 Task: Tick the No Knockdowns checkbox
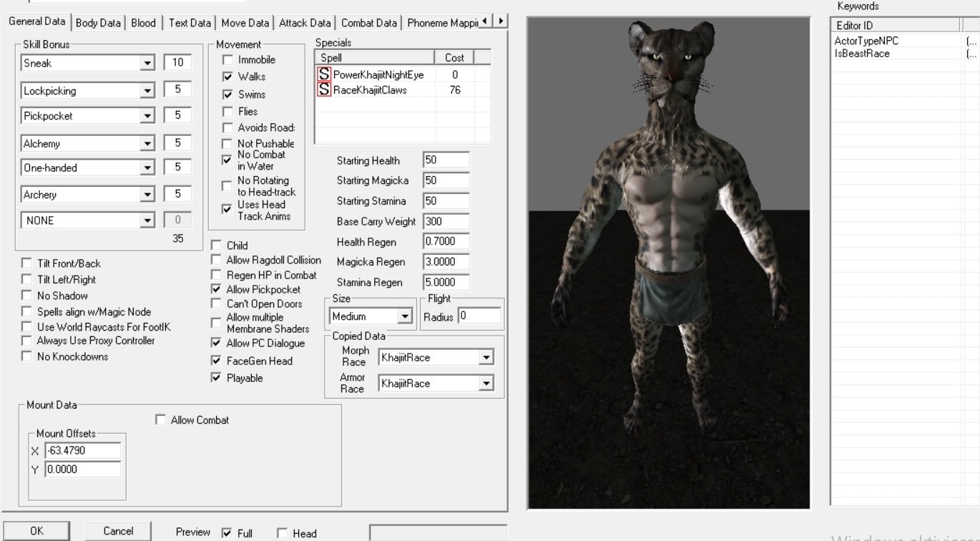(26, 356)
